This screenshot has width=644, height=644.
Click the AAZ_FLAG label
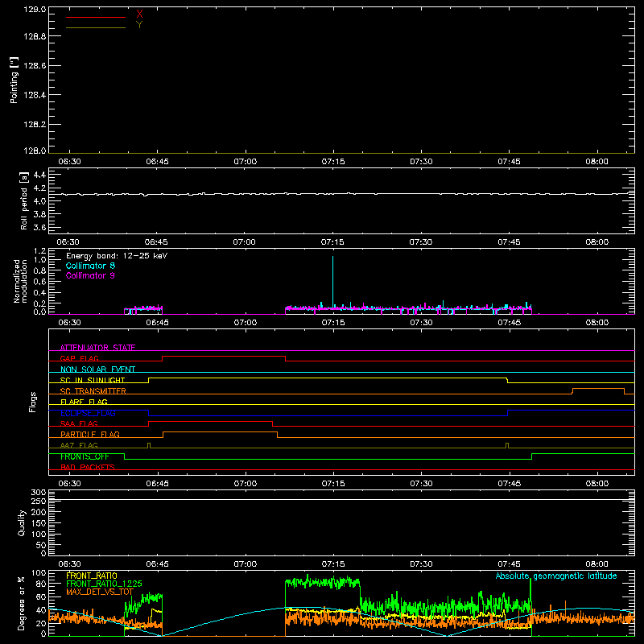(79, 445)
